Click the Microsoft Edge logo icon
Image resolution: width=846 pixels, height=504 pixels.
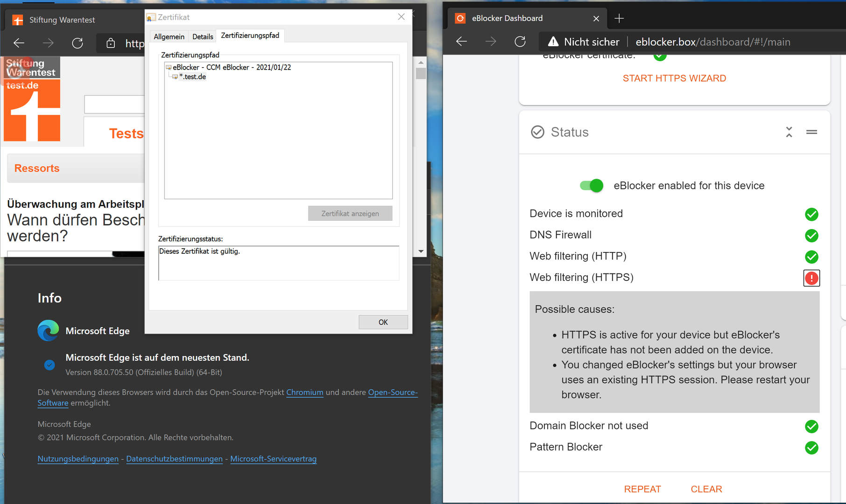(x=48, y=330)
